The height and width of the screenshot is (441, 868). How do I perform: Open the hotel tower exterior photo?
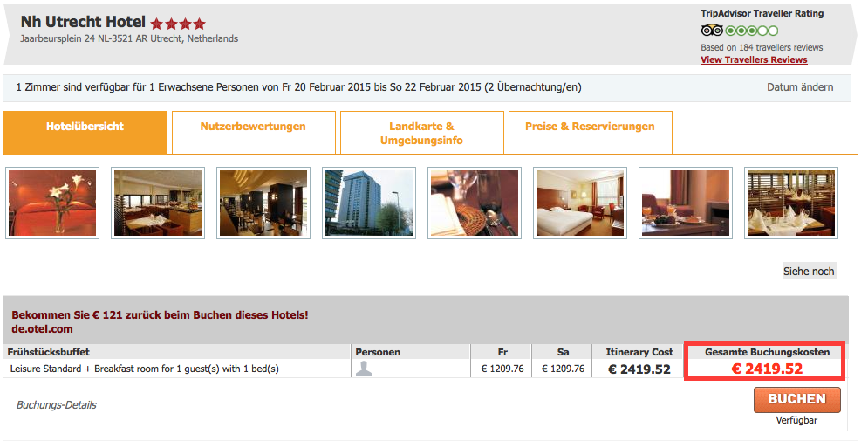click(x=369, y=203)
